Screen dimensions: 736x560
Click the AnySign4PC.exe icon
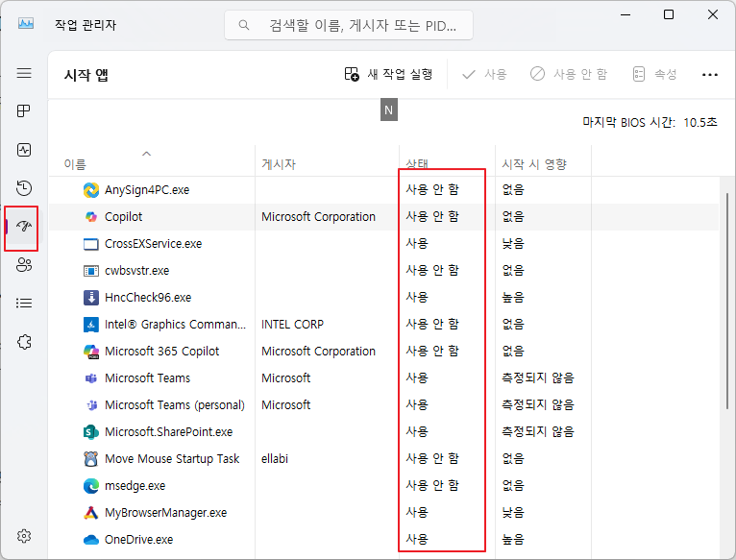pos(91,190)
